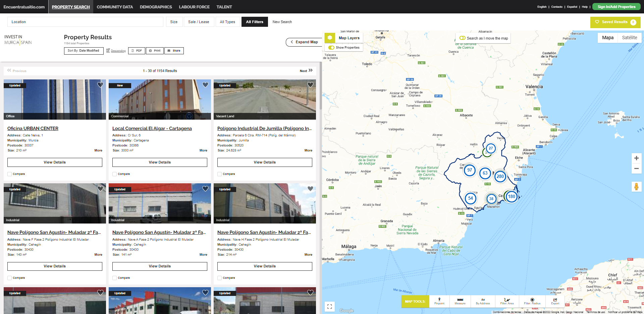Image resolution: width=644 pixels, height=314 pixels.
Task: Switch map to Satélite view
Action: pyautogui.click(x=629, y=38)
